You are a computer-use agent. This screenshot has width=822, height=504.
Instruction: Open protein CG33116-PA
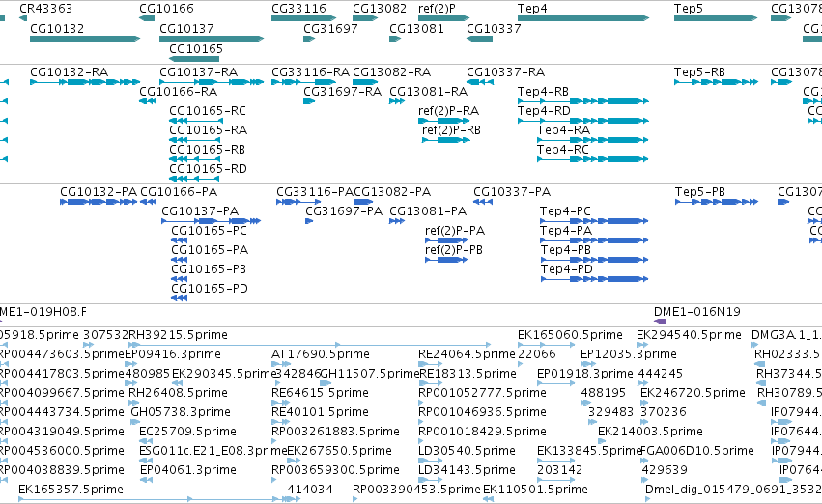tap(315, 192)
